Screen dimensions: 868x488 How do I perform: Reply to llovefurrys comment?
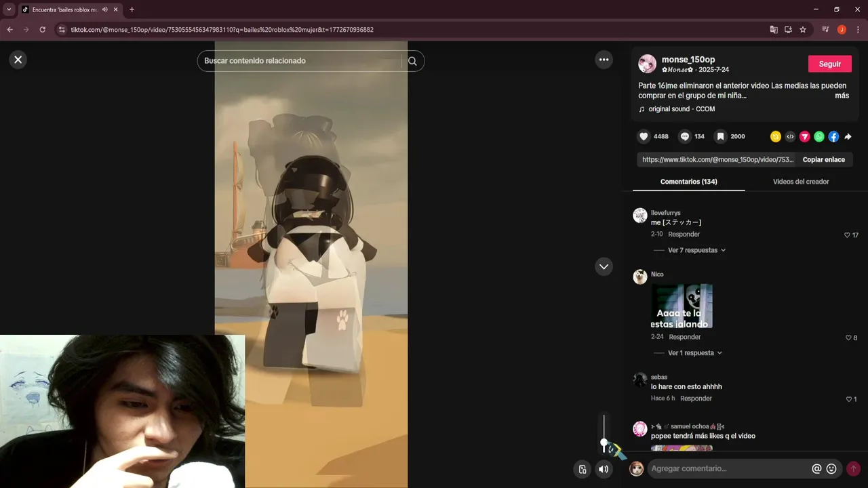tap(684, 235)
